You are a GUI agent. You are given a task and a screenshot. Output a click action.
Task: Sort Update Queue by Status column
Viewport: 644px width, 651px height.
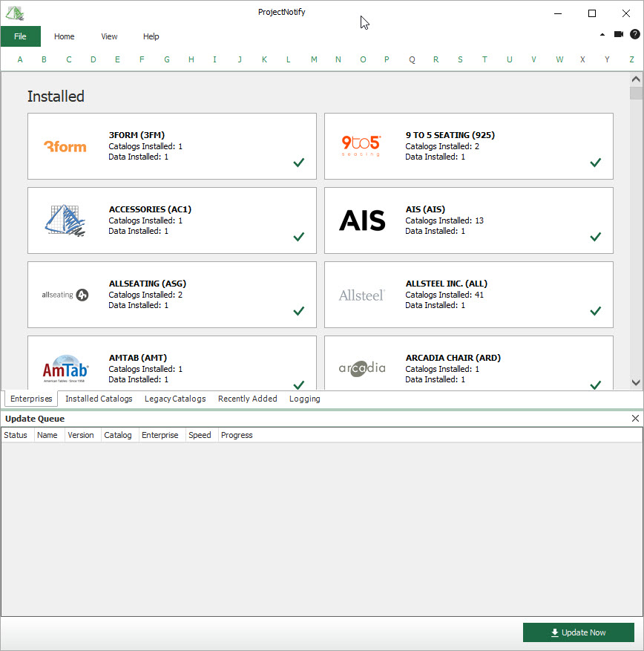pos(16,435)
